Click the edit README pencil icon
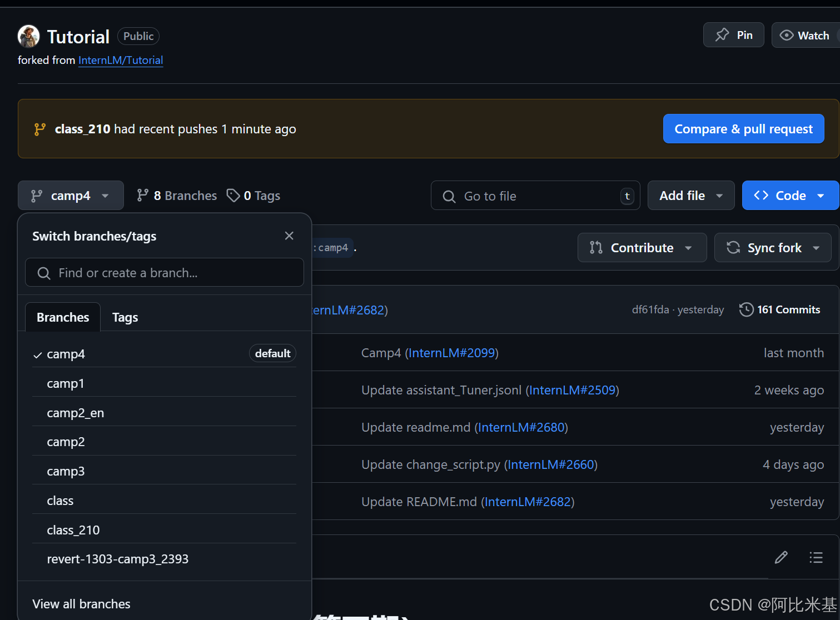Image resolution: width=840 pixels, height=620 pixels. 781,557
